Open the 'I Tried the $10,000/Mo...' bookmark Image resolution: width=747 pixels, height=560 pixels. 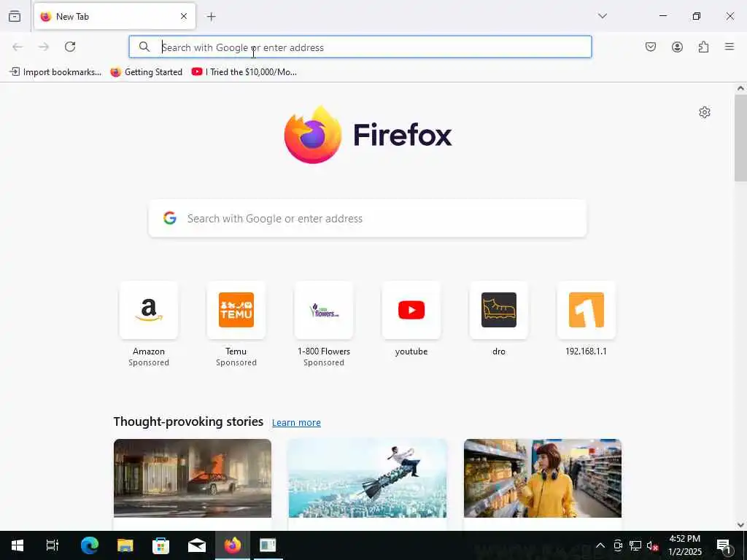coord(244,72)
